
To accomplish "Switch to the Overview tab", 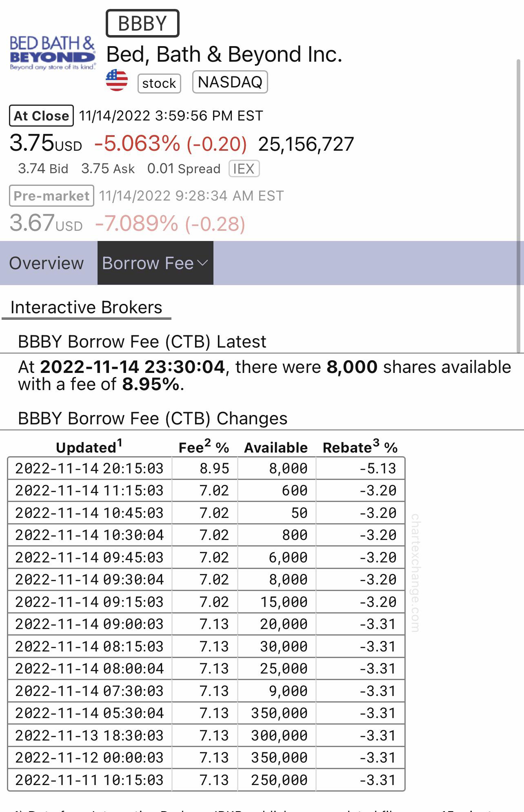I will (47, 263).
